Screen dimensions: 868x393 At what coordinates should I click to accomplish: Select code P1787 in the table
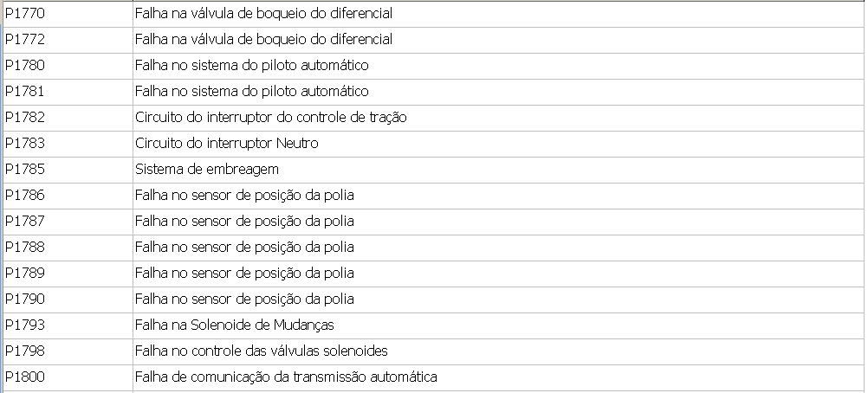pyautogui.click(x=25, y=222)
